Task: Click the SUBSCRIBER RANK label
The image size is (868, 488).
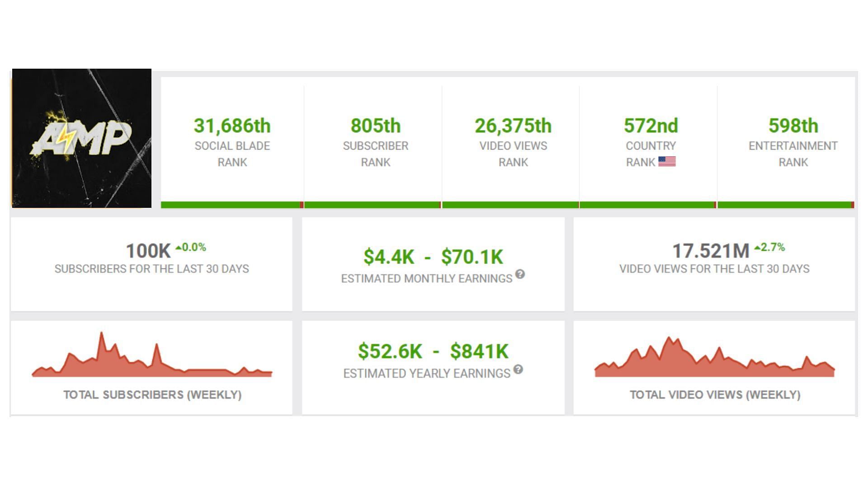Action: (376, 154)
